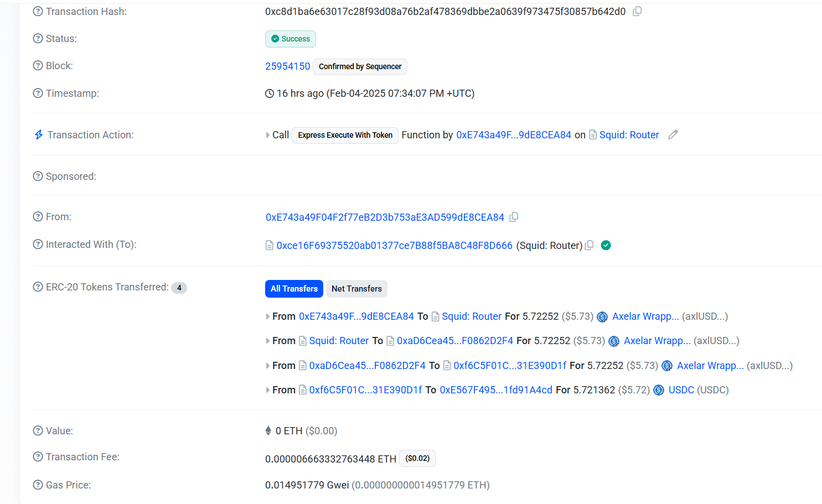Click the $0.02 transaction fee badge
This screenshot has height=504, width=822.
[x=417, y=459]
